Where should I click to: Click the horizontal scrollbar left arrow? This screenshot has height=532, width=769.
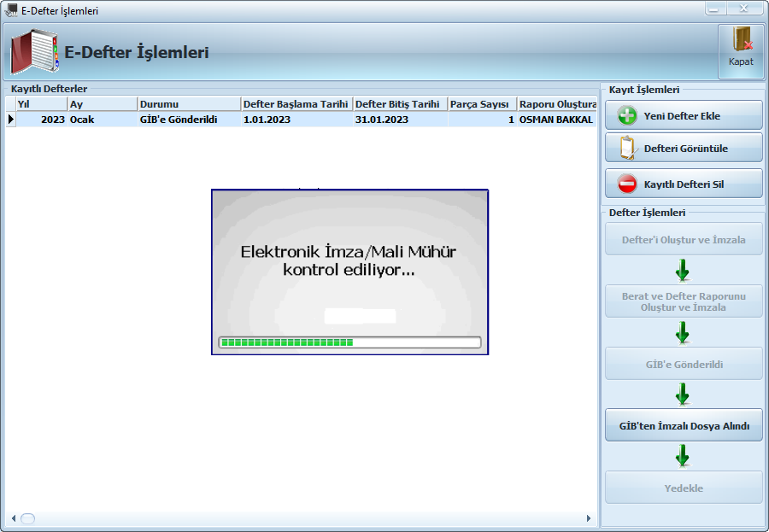13,518
